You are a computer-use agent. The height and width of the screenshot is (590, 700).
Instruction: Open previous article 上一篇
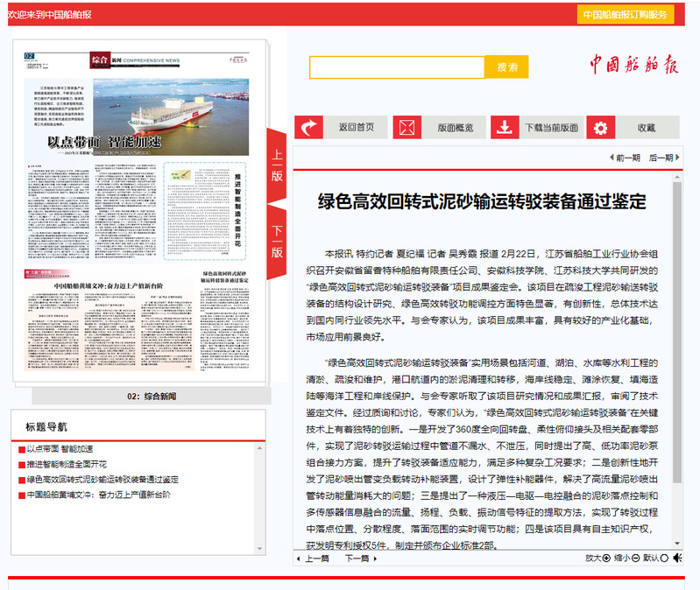(x=313, y=558)
